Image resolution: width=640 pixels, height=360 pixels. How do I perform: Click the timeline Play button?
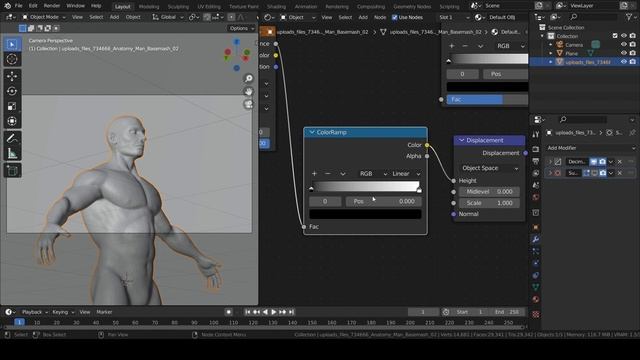click(274, 312)
